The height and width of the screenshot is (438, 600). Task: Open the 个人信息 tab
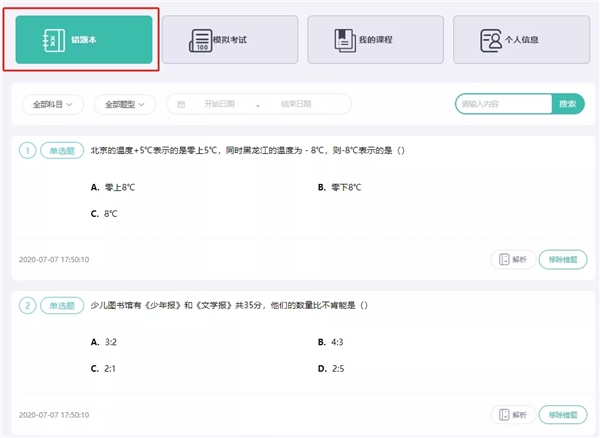pos(520,40)
